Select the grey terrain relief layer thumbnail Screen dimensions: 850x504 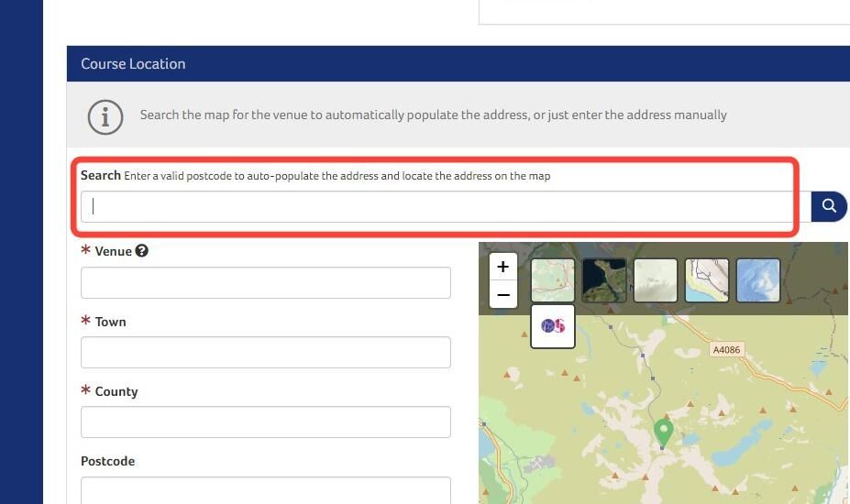pos(656,280)
